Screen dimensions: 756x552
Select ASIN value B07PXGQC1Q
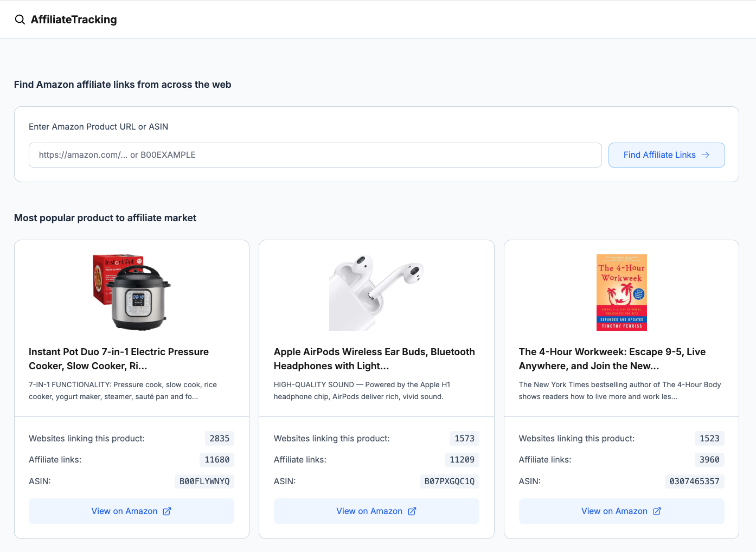(450, 482)
